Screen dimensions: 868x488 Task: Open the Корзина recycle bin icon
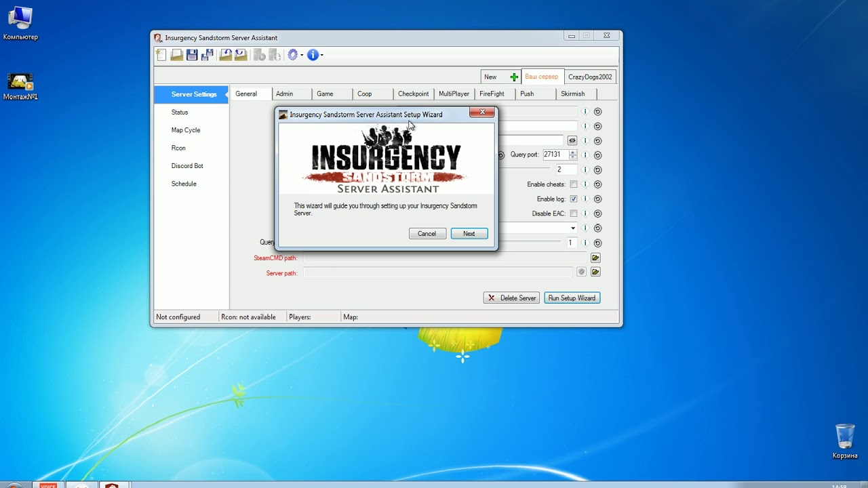[x=845, y=441]
